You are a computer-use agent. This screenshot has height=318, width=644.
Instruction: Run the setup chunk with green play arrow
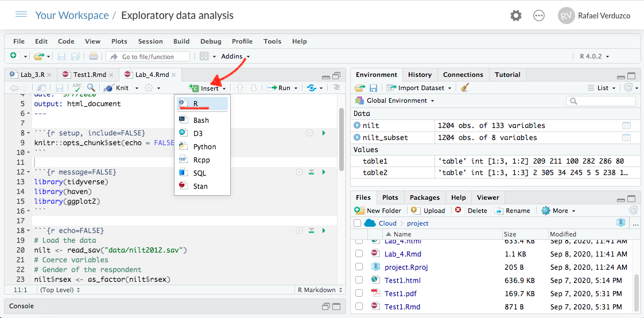click(324, 133)
